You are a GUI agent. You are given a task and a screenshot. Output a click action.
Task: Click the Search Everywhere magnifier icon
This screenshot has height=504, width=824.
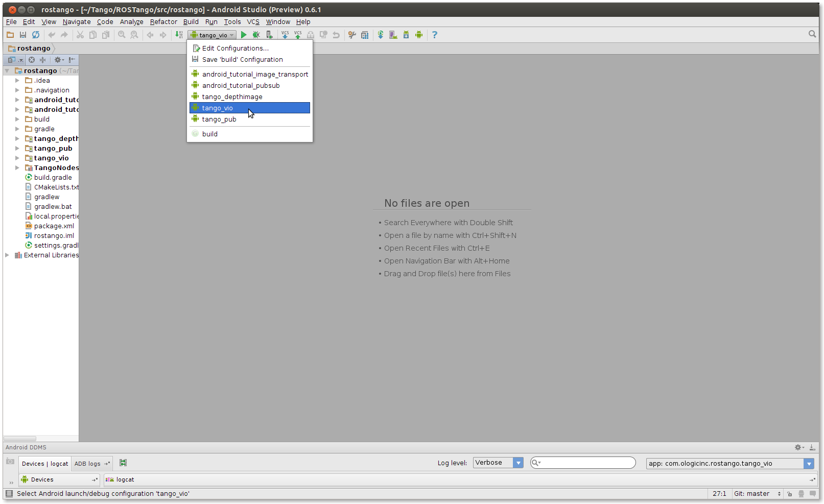click(812, 34)
